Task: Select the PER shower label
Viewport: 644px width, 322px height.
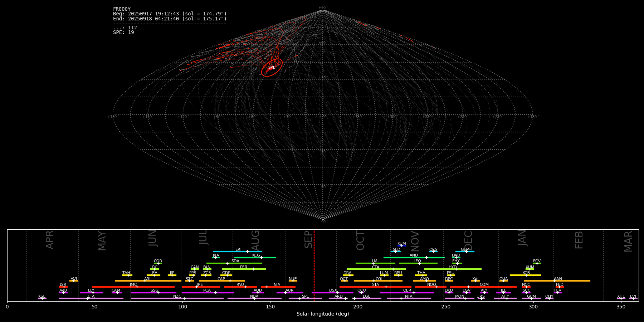Action: 244,267
